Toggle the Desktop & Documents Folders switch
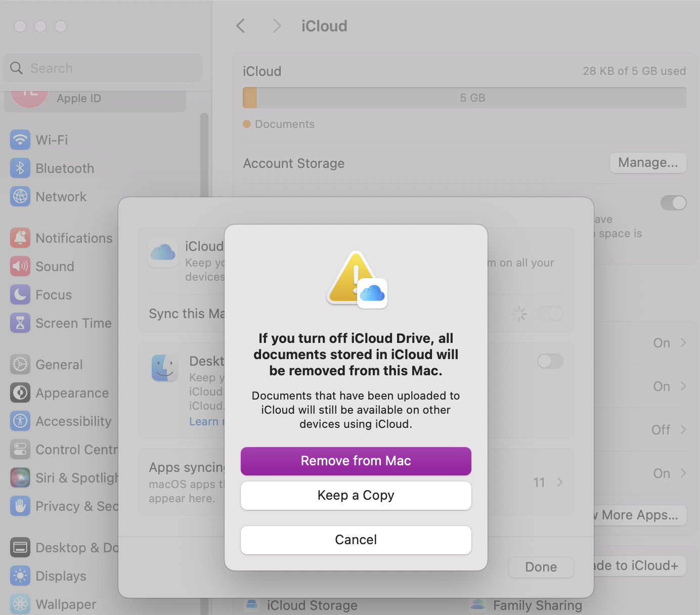Viewport: 700px width, 615px height. [x=550, y=361]
